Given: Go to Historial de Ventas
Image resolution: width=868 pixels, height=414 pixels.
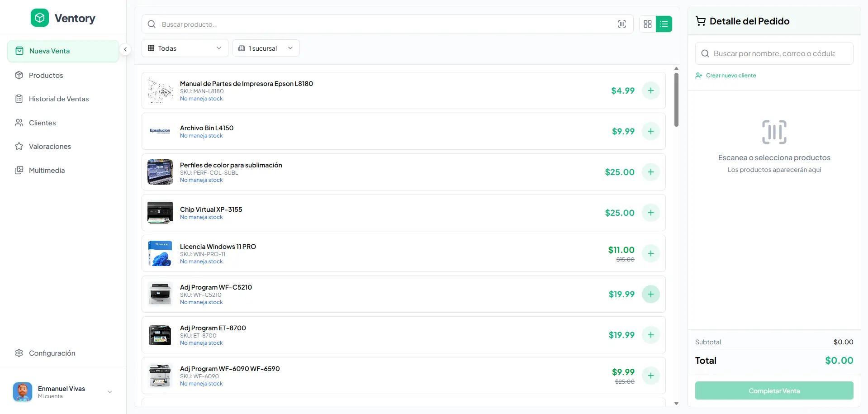Looking at the screenshot, I should point(58,99).
